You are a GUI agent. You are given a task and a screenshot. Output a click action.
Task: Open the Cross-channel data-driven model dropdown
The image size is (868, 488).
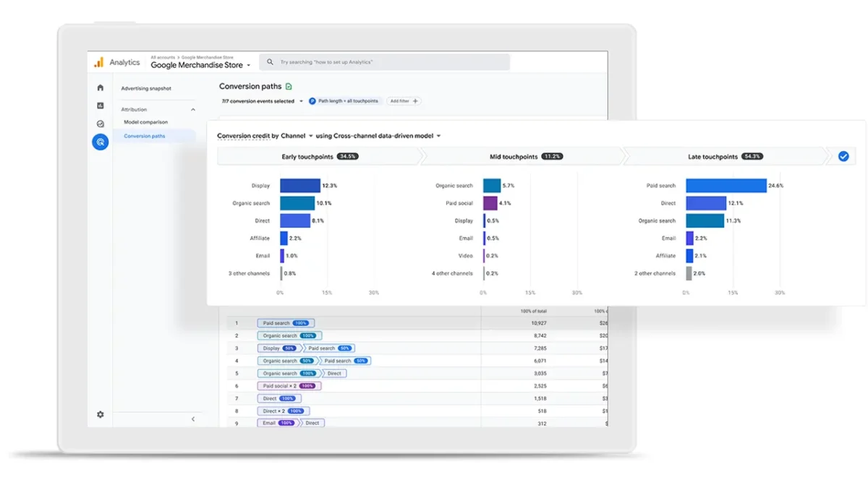[x=387, y=135]
